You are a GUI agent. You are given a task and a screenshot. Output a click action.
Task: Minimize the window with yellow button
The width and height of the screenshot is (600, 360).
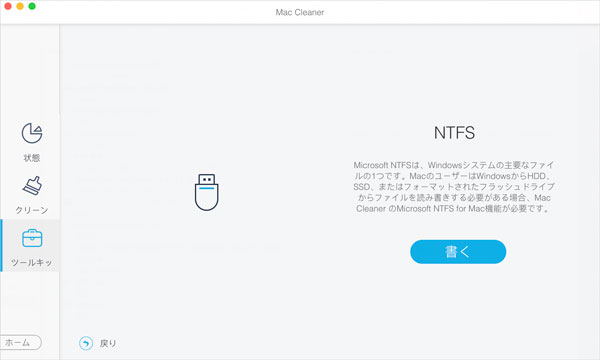point(20,6)
